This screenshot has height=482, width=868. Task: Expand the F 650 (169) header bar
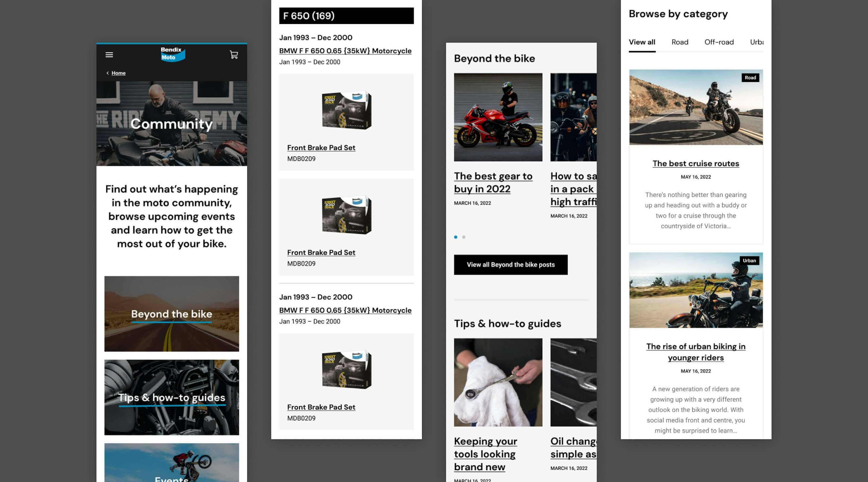tap(346, 16)
